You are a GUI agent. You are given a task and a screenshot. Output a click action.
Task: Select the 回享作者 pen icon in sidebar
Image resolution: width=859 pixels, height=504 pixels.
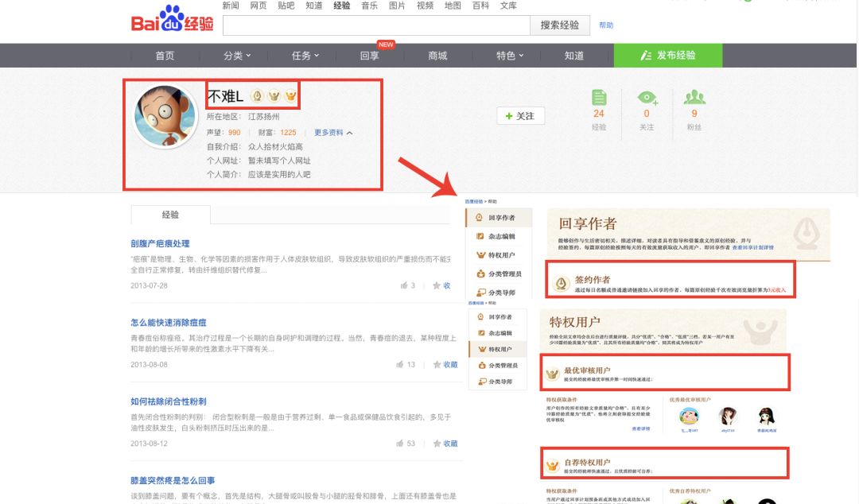pos(480,216)
